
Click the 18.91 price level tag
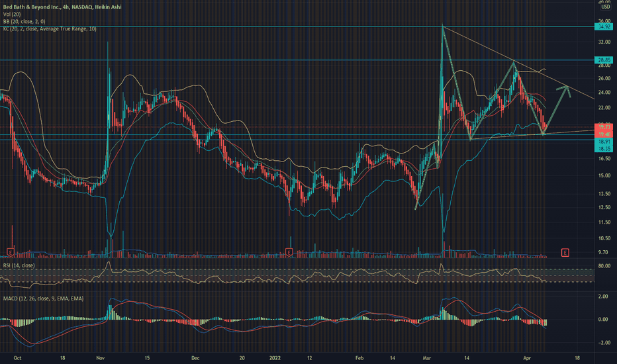(604, 142)
